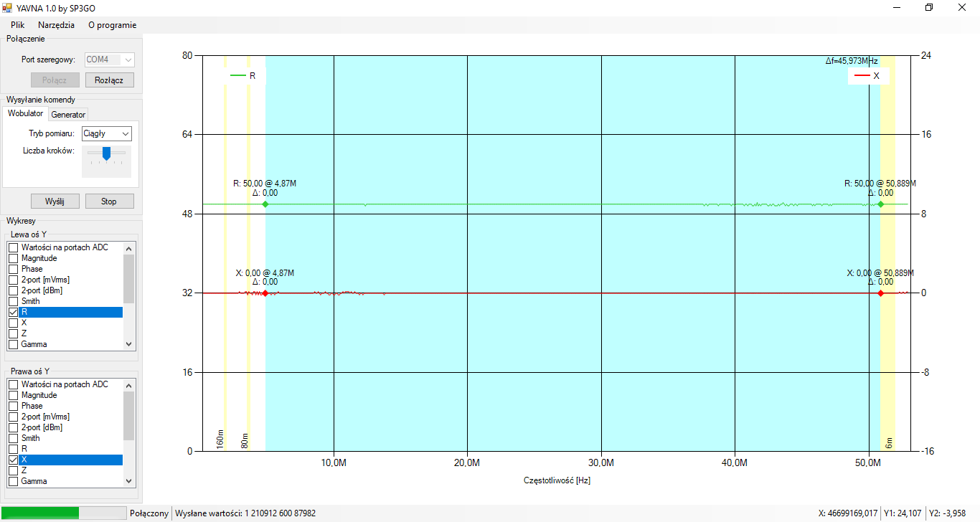This screenshot has width=980, height=522.
Task: Open the Narzędzia menu
Action: (56, 25)
